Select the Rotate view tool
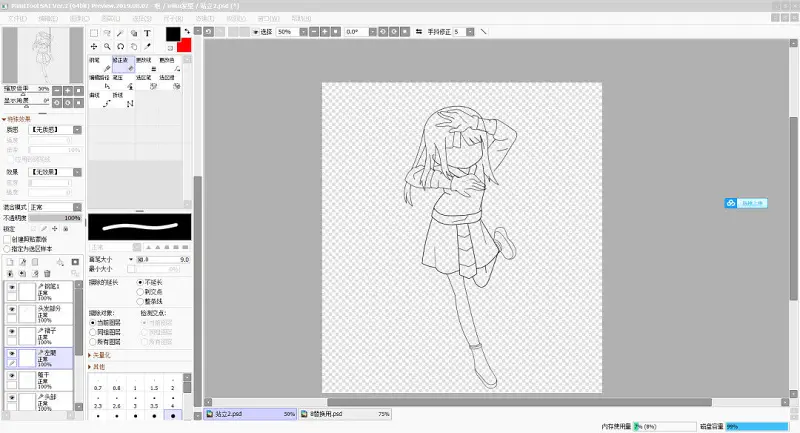Viewport: 800px width, 433px height. (120, 46)
